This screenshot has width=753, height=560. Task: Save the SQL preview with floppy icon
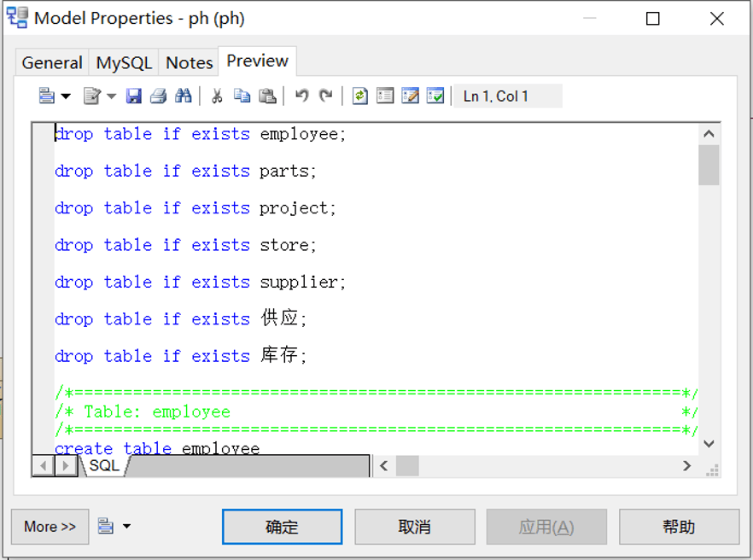tap(133, 96)
